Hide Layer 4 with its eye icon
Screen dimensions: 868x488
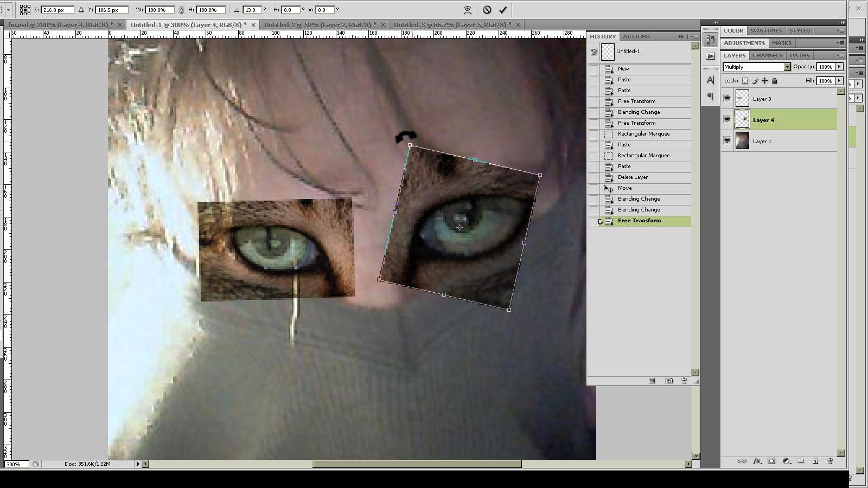[727, 120]
